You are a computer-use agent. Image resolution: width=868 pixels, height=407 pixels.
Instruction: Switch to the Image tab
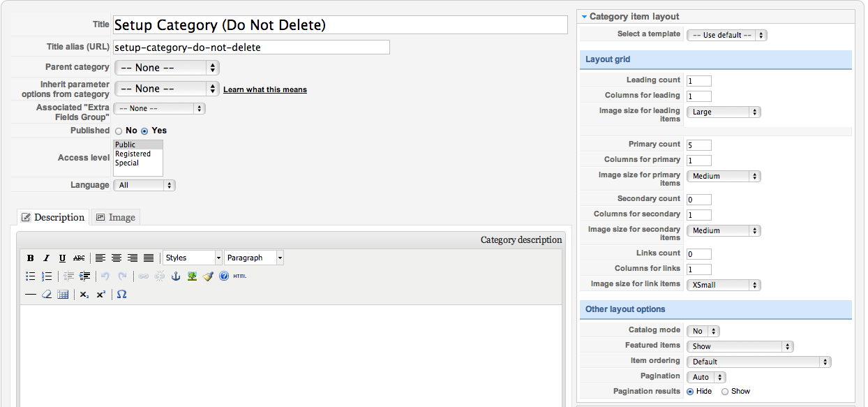click(116, 217)
